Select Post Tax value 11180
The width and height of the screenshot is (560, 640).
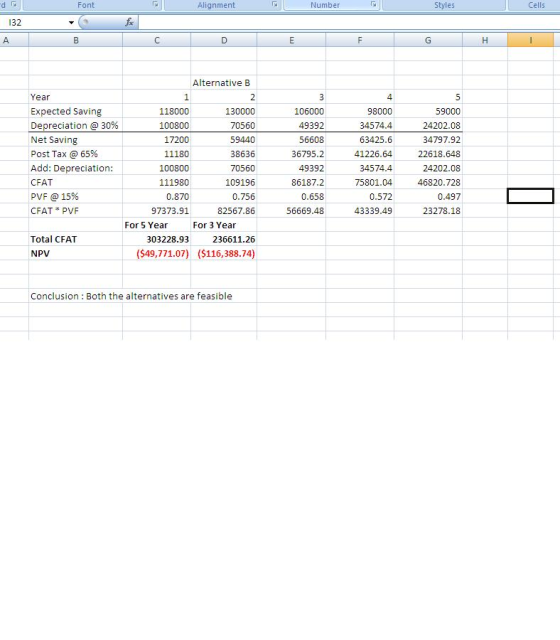point(156,154)
